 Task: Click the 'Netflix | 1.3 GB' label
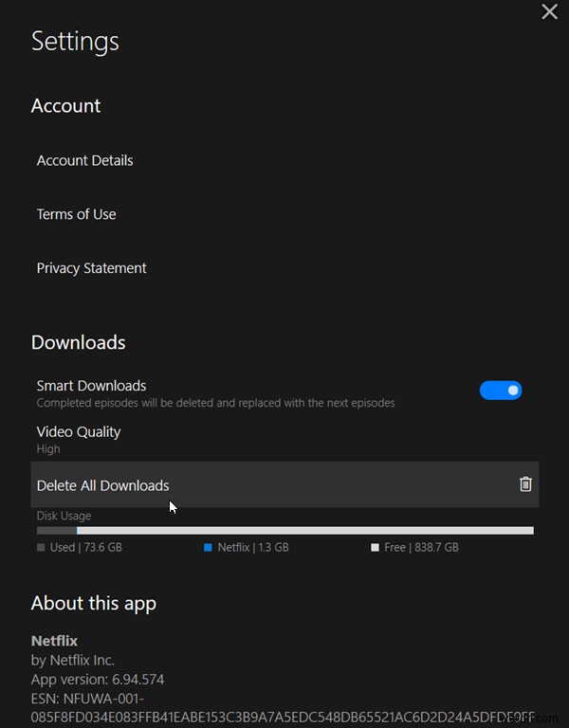tap(253, 547)
